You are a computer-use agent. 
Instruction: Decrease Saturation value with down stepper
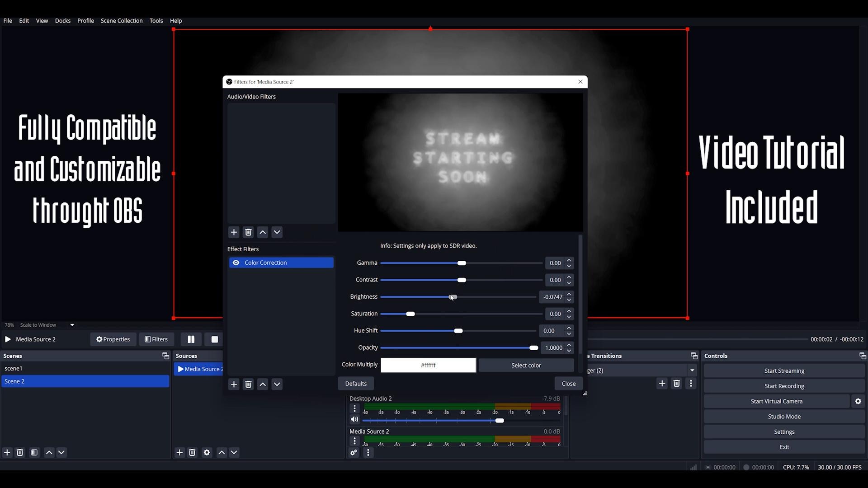(569, 317)
